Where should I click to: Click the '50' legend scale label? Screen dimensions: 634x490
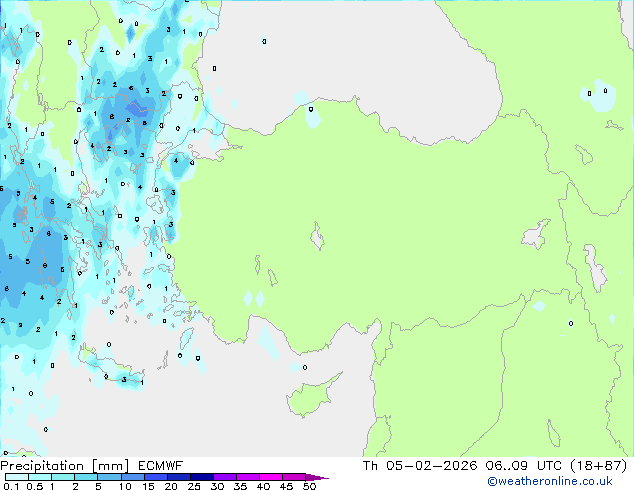[x=309, y=486]
